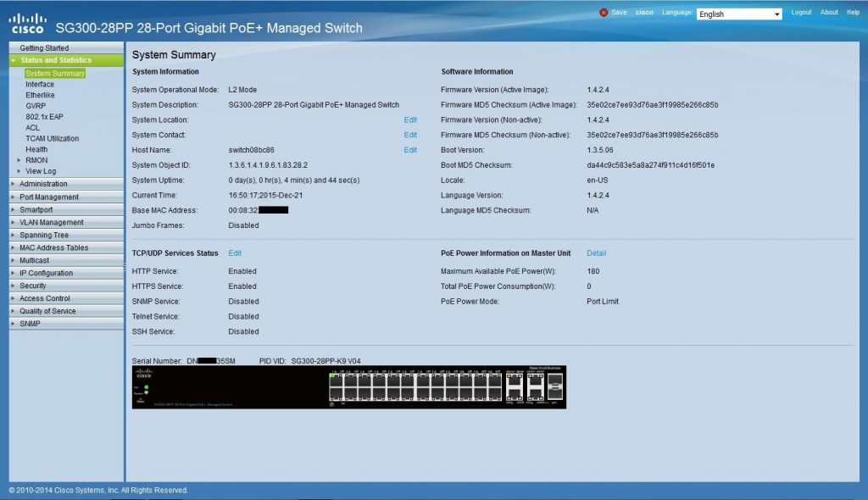Viewport: 868px width, 500px height.
Task: Click the Boot MD5 Checksum value
Action: [650, 165]
